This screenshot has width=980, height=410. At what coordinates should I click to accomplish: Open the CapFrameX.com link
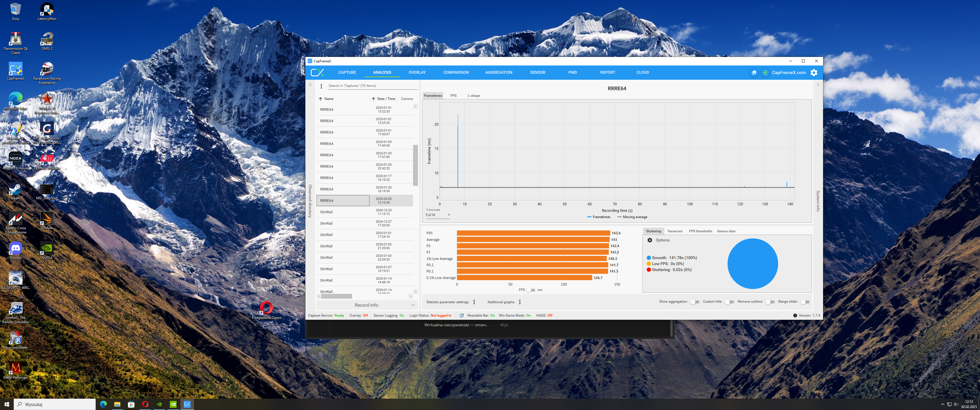(789, 73)
